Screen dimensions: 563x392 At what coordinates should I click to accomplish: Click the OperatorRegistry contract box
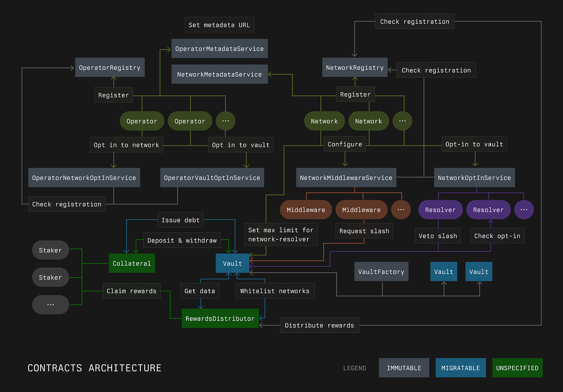pyautogui.click(x=110, y=68)
